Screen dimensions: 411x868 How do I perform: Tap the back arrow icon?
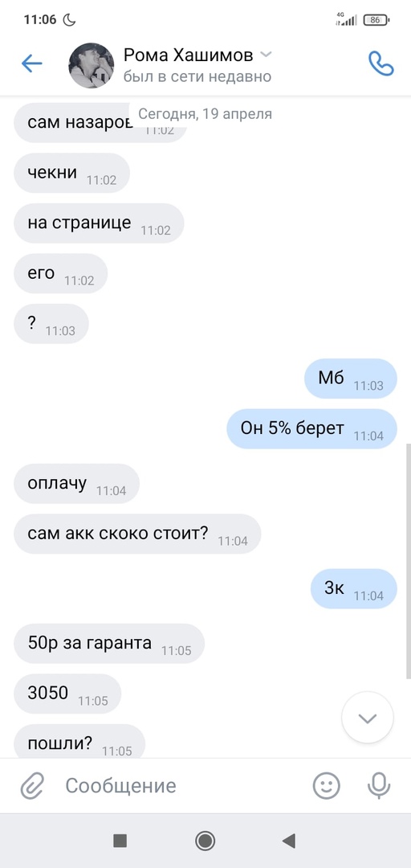pos(31,63)
